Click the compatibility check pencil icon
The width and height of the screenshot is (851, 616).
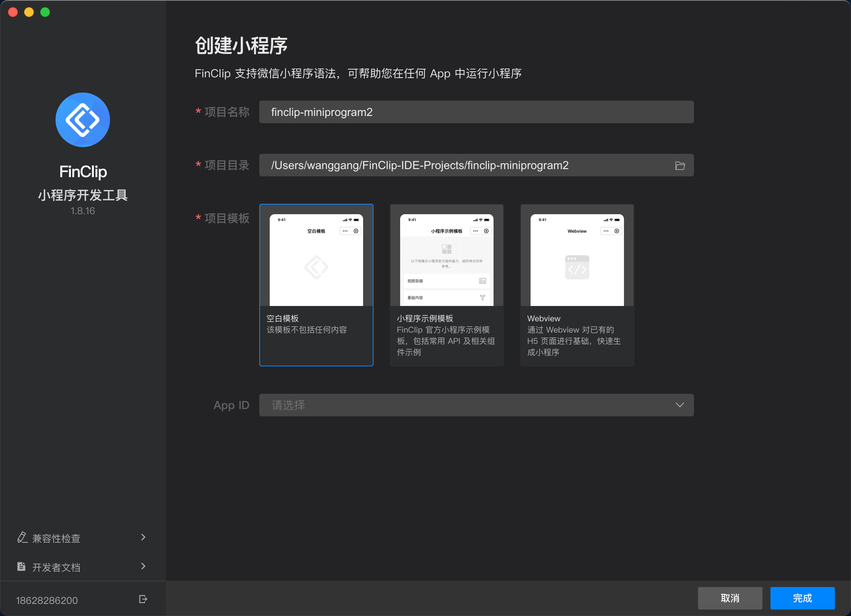[x=22, y=537]
